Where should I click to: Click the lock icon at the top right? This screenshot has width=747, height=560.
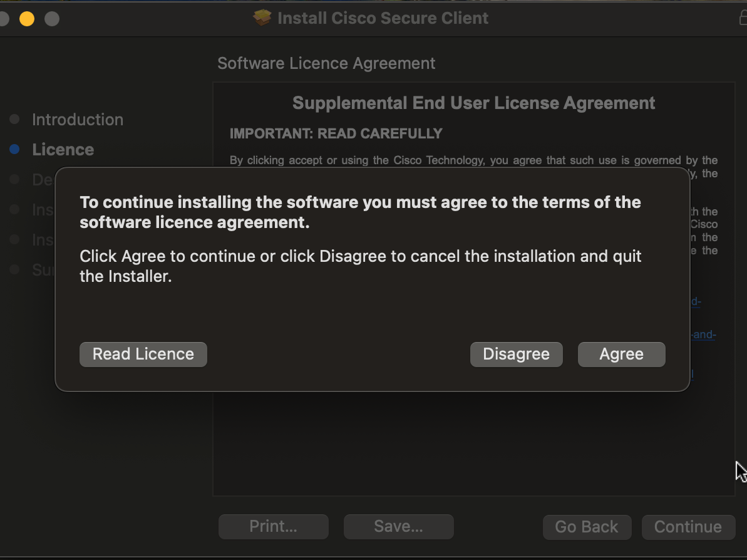tap(741, 18)
